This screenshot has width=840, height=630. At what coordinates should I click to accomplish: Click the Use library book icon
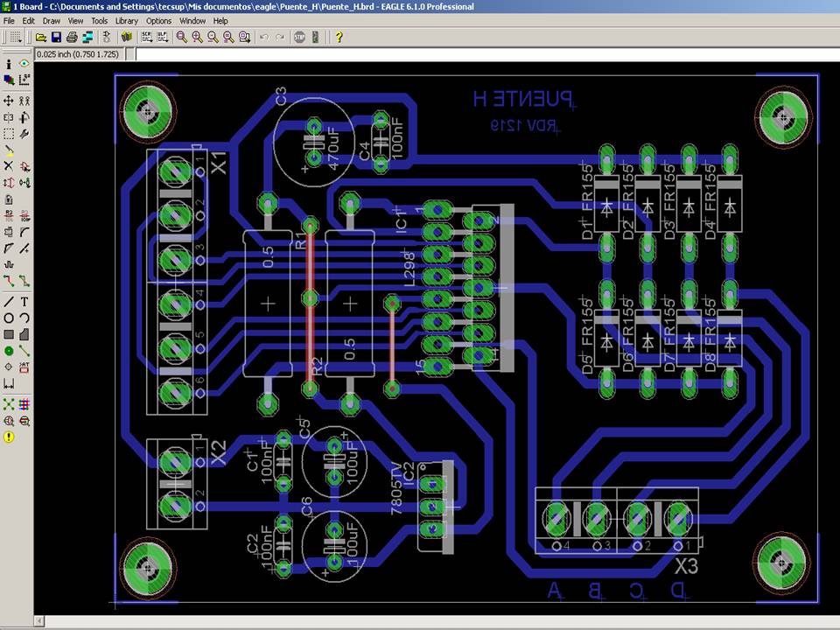point(126,37)
